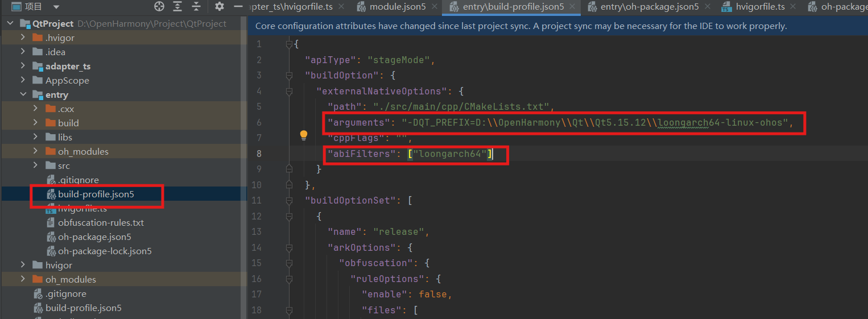Switch to the module.json5 tab
The image size is (868, 319).
pyautogui.click(x=397, y=7)
